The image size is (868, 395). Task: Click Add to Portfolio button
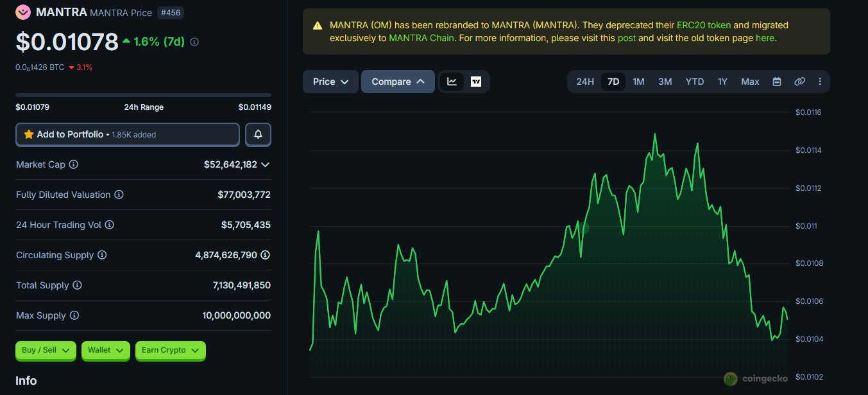(x=127, y=135)
